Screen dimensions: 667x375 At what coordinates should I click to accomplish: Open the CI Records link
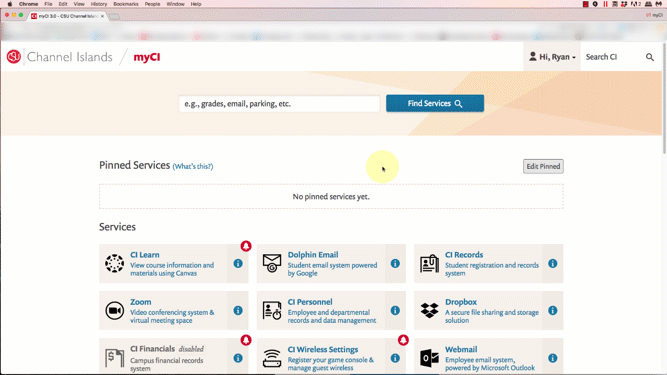(x=464, y=255)
